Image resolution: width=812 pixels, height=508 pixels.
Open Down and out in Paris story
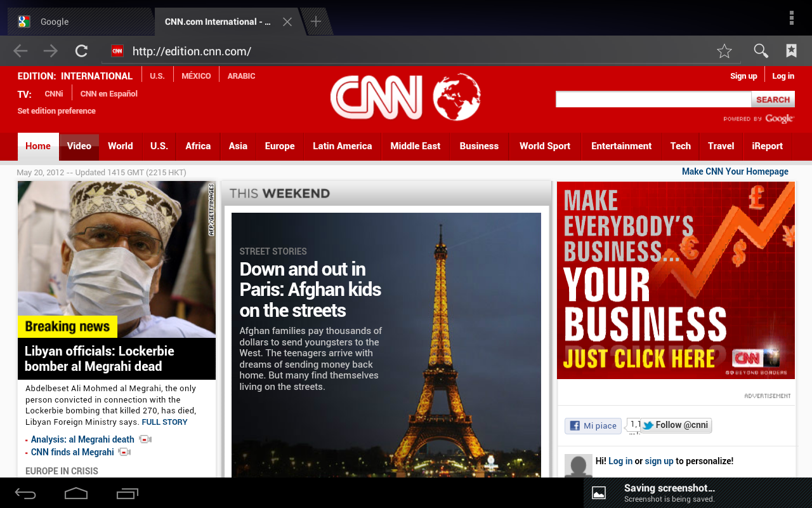point(310,290)
